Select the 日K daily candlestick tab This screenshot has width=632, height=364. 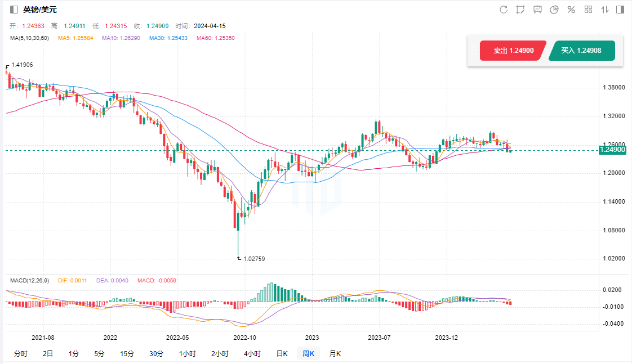282,354
